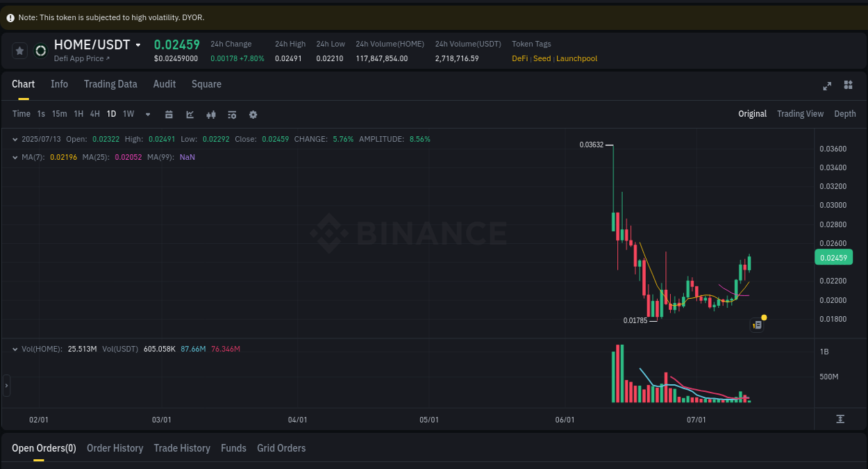Open the date range calendar picker
Image resolution: width=868 pixels, height=469 pixels.
tap(169, 114)
